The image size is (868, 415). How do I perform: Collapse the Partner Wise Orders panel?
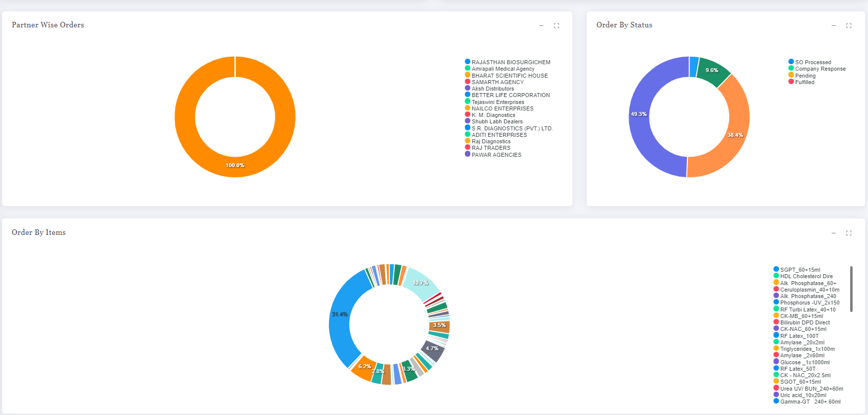541,25
